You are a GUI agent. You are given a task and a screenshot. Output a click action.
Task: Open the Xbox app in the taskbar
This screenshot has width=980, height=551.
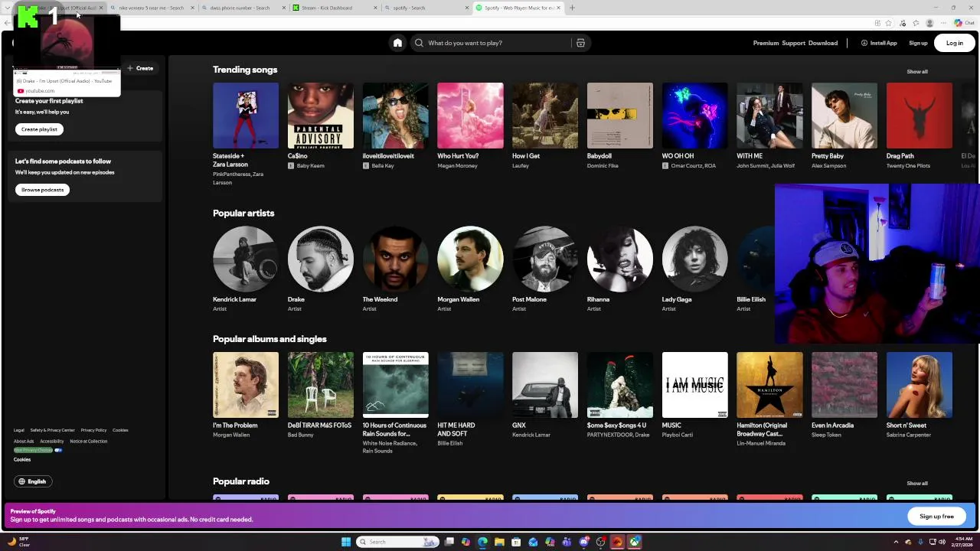pos(635,542)
